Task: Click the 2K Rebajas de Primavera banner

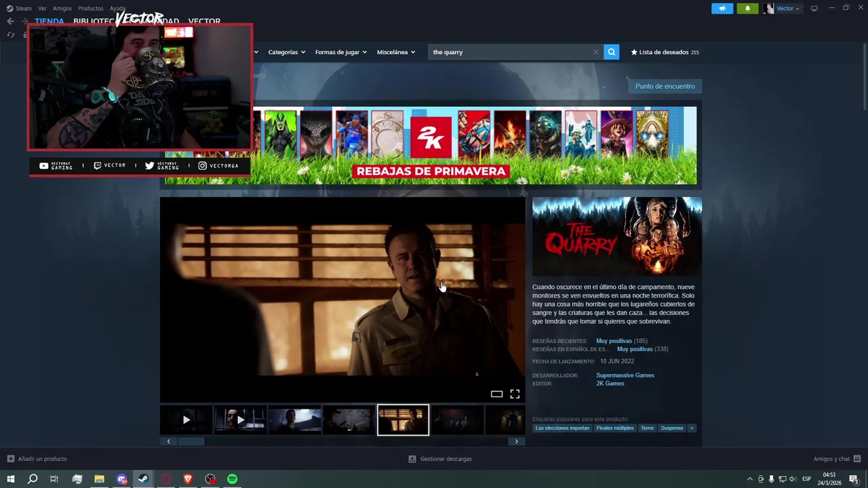Action: [431, 145]
